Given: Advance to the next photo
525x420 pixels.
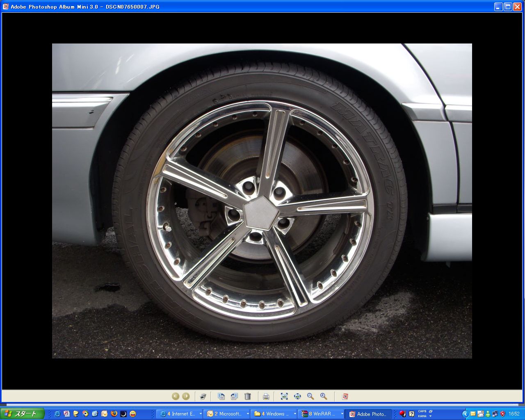Looking at the screenshot, I should click(186, 396).
